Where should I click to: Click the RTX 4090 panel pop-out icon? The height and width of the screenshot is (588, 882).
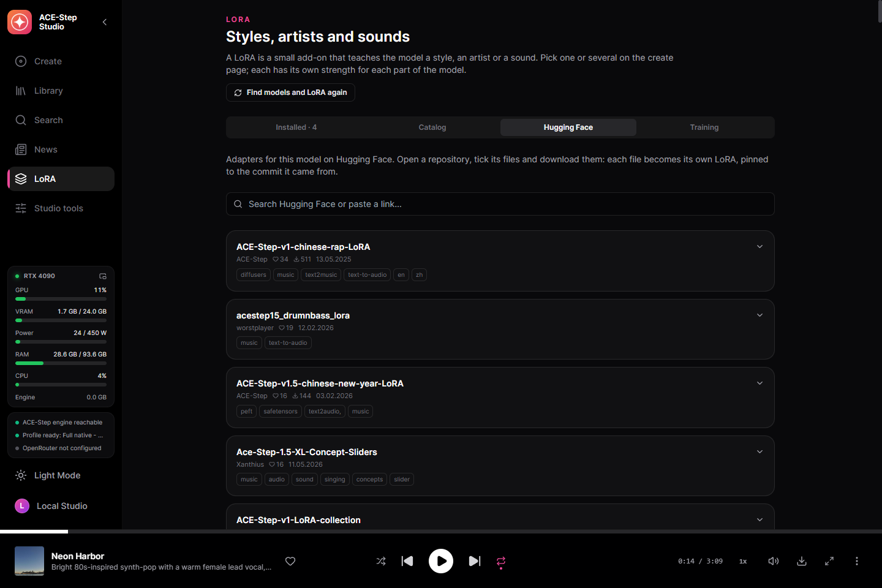[103, 276]
